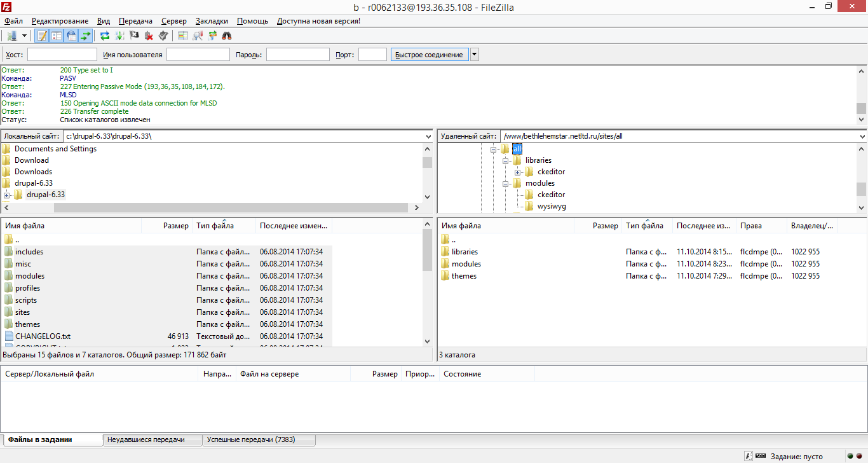The width and height of the screenshot is (868, 463).
Task: Focus the Хост input field
Action: tap(62, 55)
